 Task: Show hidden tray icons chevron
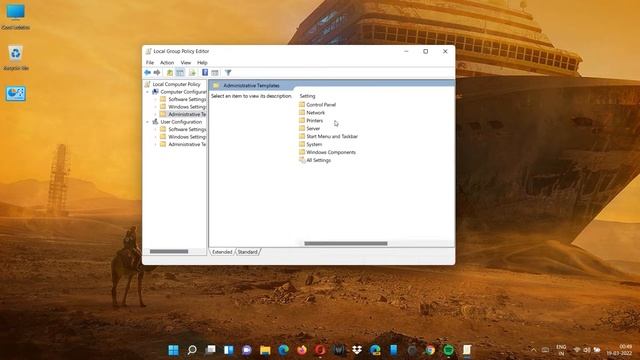(534, 350)
